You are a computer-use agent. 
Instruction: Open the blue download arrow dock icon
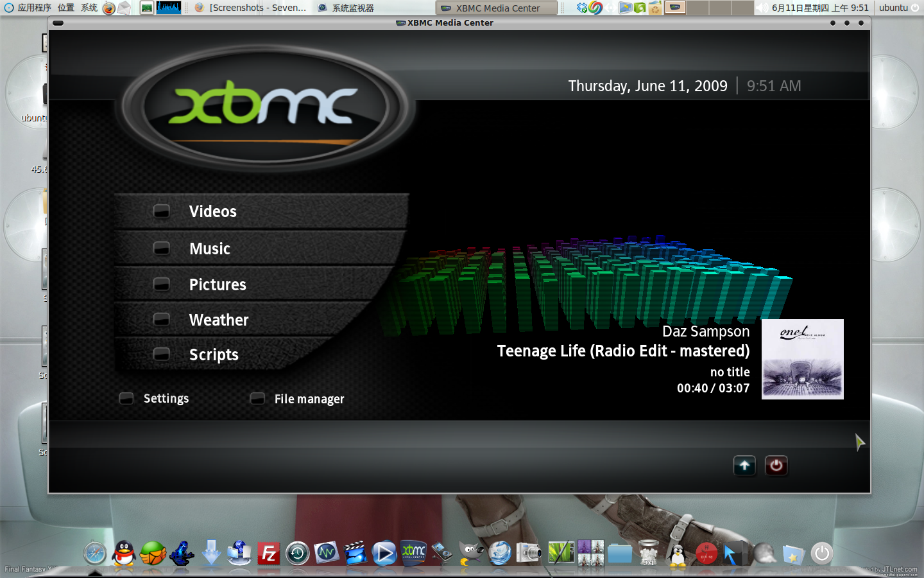[x=211, y=553]
